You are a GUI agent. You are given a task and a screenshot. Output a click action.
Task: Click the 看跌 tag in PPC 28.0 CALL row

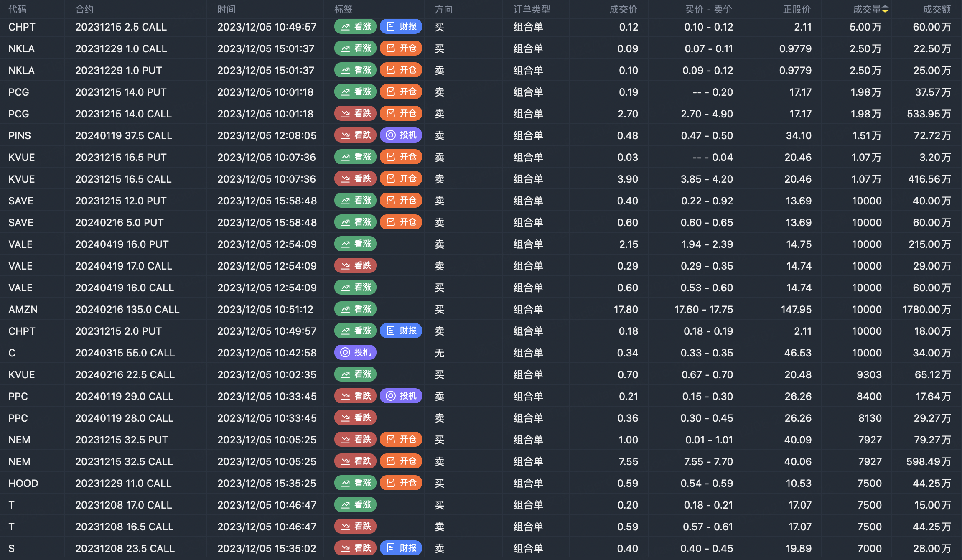(x=355, y=418)
